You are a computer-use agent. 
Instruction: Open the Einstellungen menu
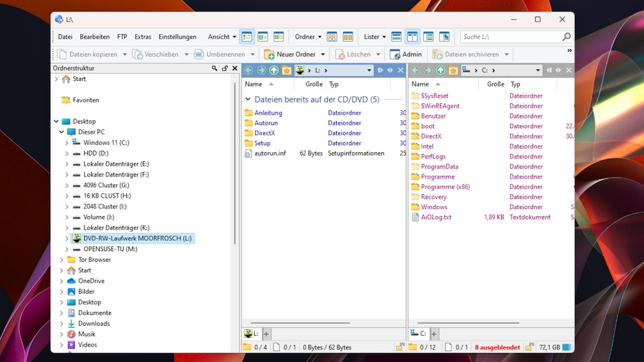click(177, 37)
